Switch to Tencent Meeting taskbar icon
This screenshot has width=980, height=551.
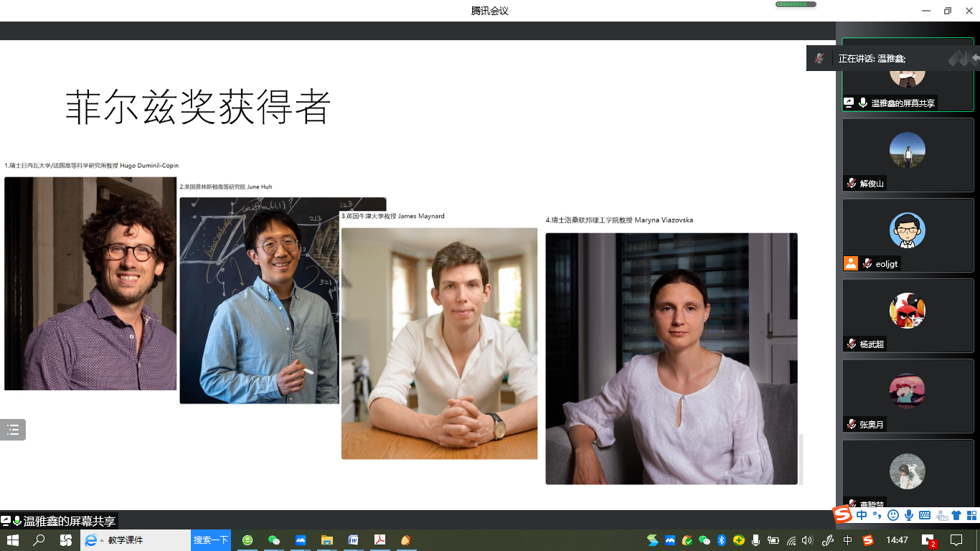[300, 540]
